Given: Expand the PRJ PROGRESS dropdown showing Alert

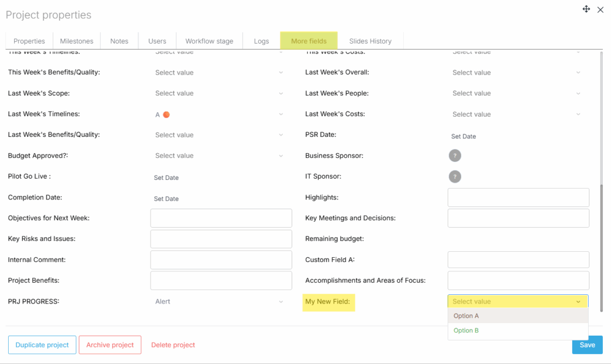Looking at the screenshot, I should coord(219,301).
